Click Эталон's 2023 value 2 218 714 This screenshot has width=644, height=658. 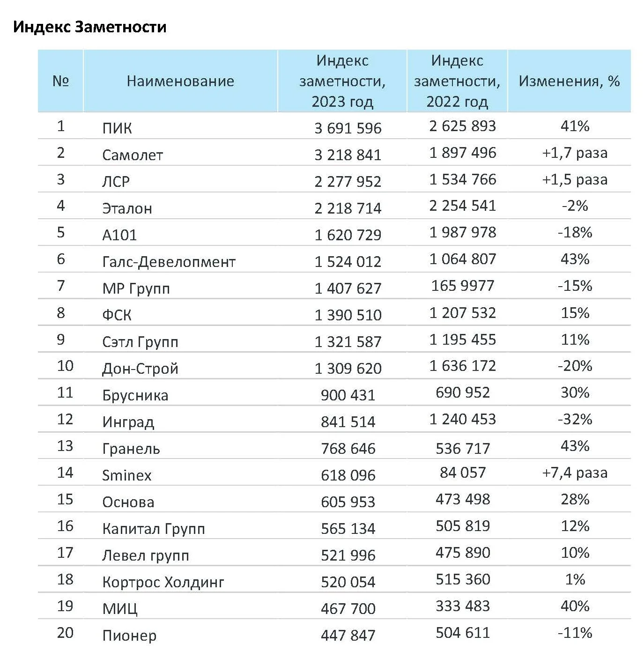[348, 208]
